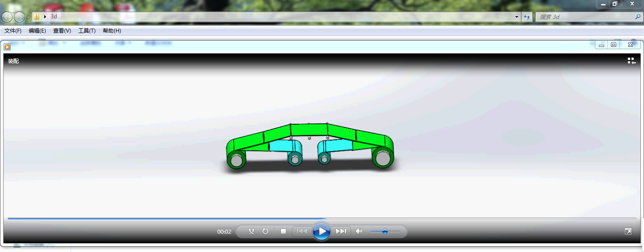This screenshot has height=252, width=644.
Task: Click the Explorer back navigation button
Action: [7, 17]
